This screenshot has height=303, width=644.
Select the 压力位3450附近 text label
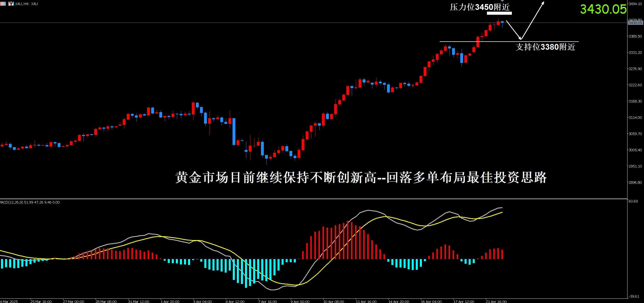pos(480,7)
